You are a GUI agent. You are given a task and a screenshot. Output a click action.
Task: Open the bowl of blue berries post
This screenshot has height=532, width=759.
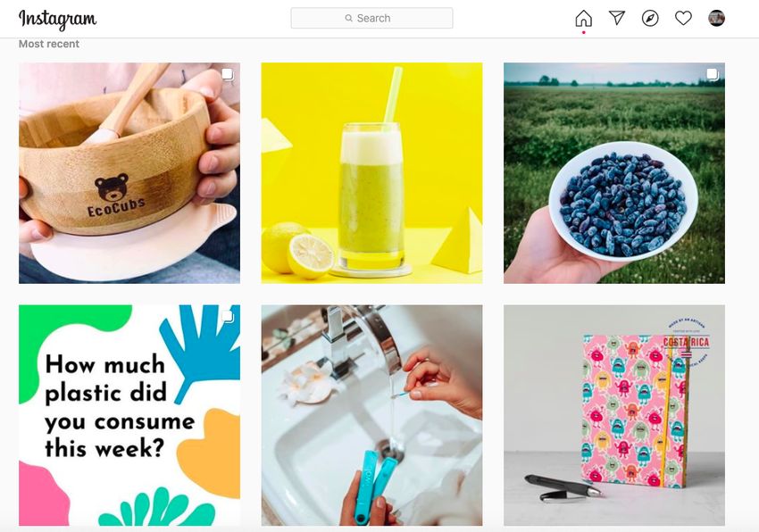point(614,173)
